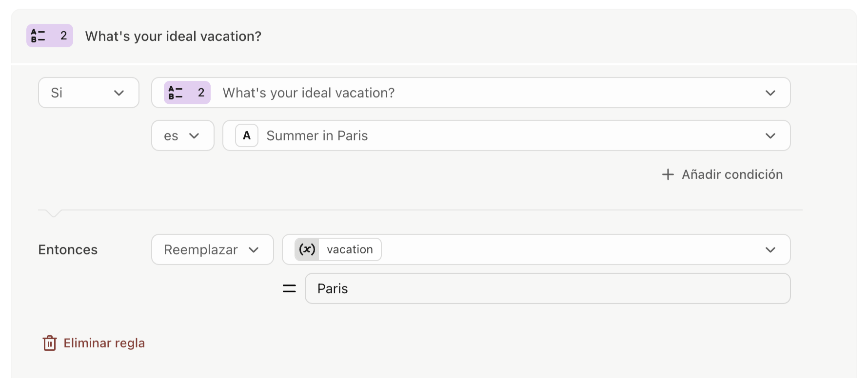The image size is (868, 380).
Task: Click Añadir condición link
Action: pos(731,174)
